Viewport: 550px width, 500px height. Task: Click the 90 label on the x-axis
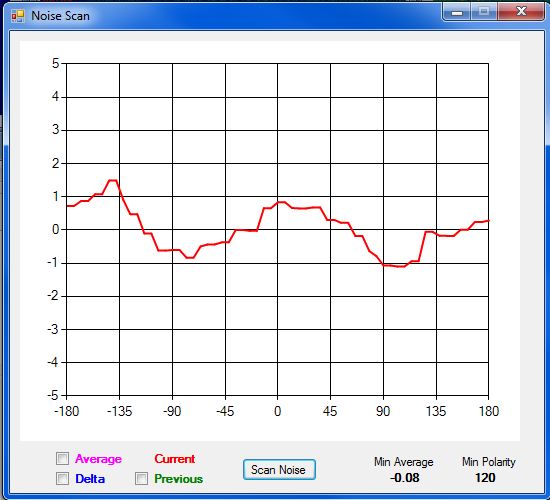click(383, 411)
